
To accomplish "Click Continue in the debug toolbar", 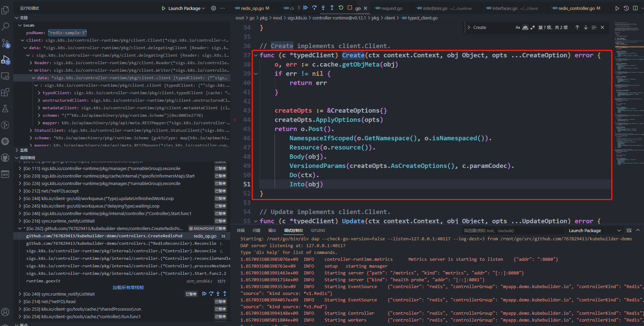I will (x=306, y=8).
